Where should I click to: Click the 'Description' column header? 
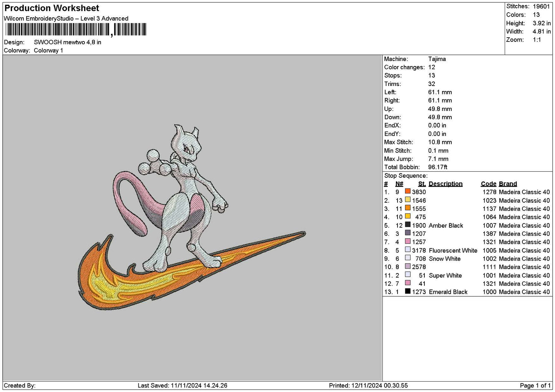click(x=446, y=184)
